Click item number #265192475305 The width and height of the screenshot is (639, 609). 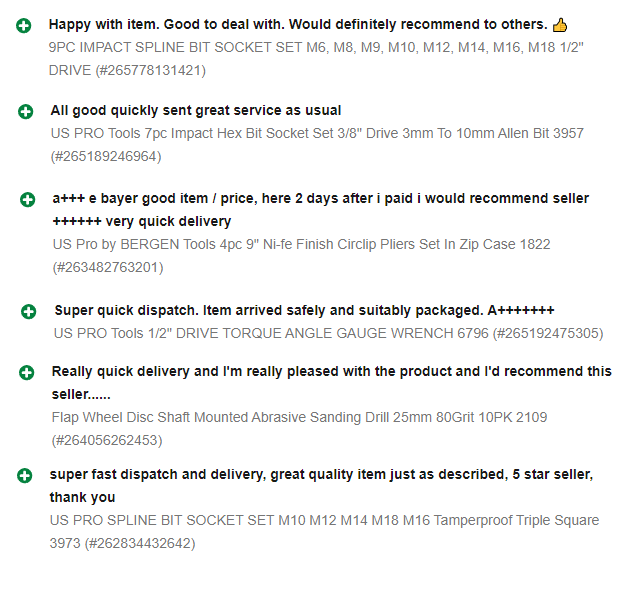coord(542,334)
